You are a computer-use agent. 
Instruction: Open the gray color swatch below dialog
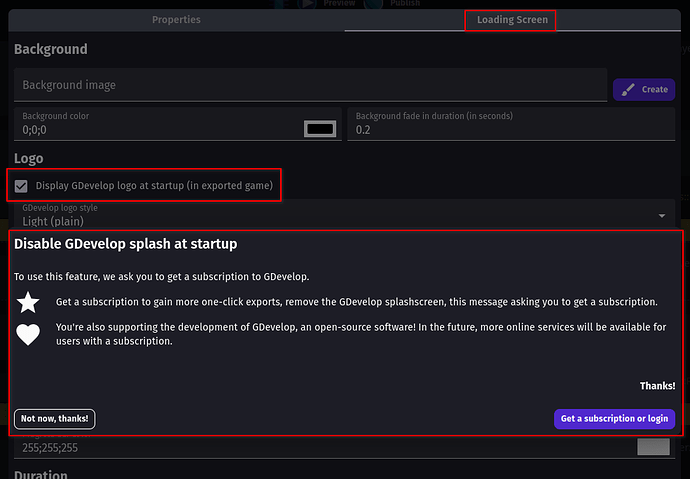653,447
